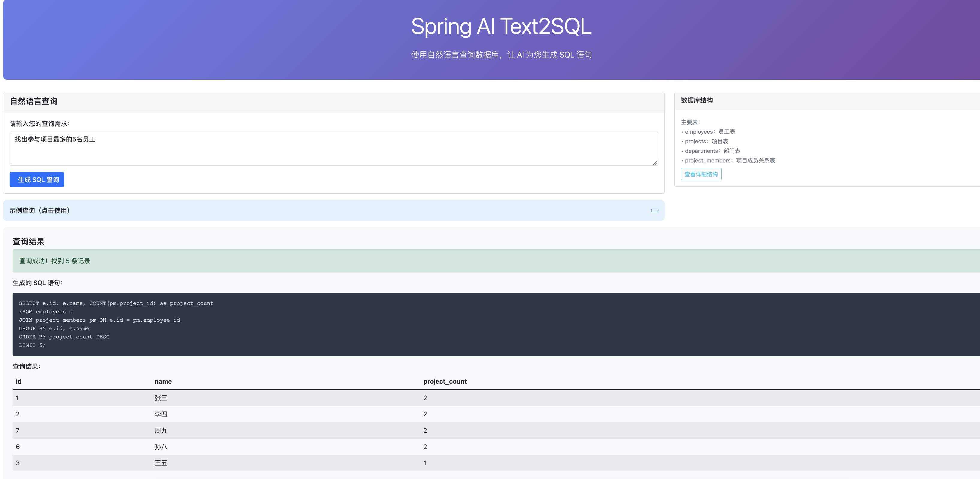Click project_count value in 周九's row
Screen dimensions: 980x479
(x=425, y=431)
